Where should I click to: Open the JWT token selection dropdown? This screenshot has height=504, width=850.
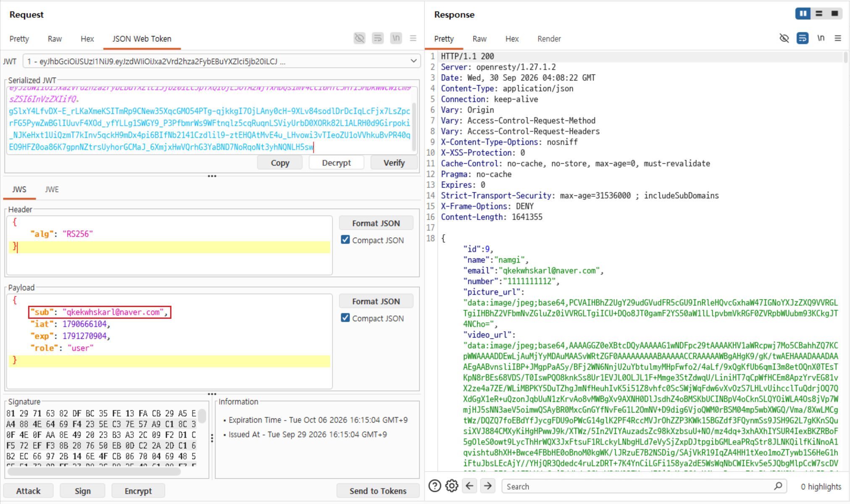tap(222, 61)
